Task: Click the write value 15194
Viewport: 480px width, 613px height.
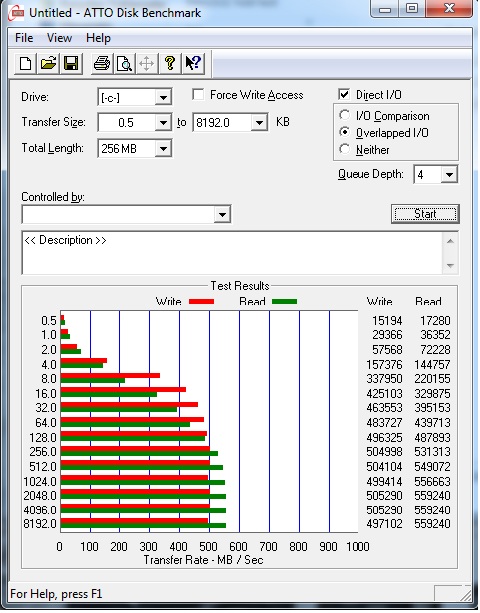Action: (387, 321)
